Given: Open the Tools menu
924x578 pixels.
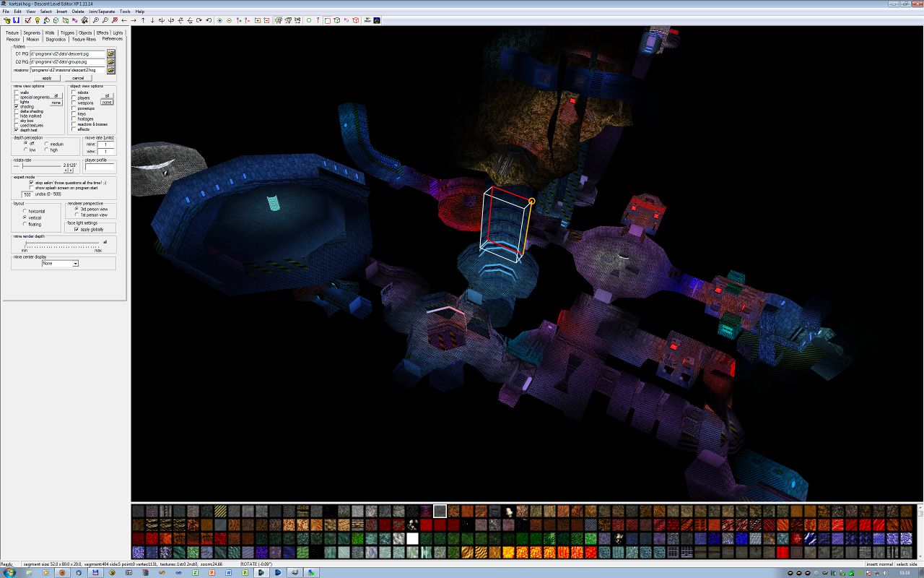Looking at the screenshot, I should (x=126, y=12).
